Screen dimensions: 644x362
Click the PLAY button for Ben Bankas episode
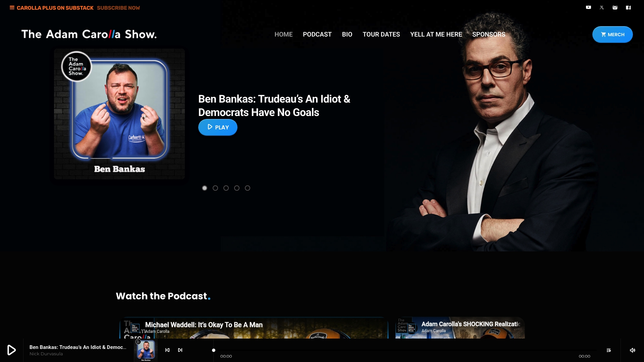click(218, 127)
